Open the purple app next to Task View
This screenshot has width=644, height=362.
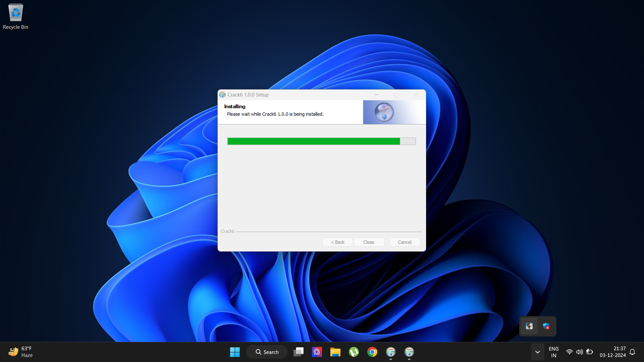317,352
